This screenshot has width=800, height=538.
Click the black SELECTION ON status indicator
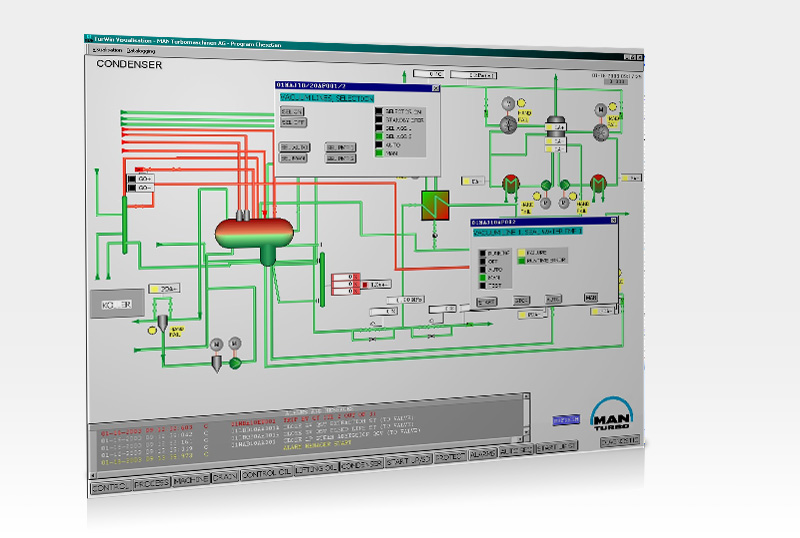click(379, 111)
